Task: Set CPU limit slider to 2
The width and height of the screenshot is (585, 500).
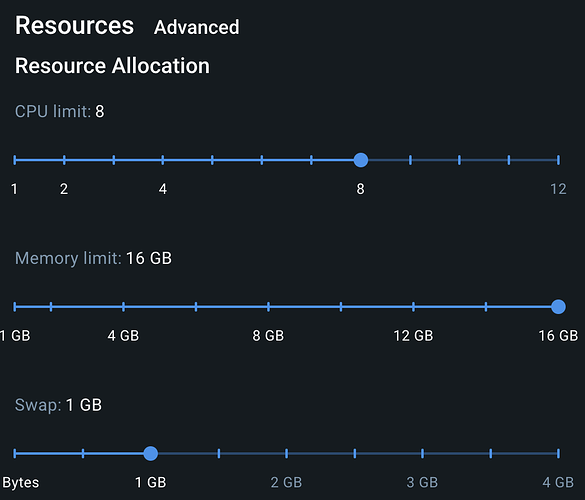Action: (x=64, y=160)
